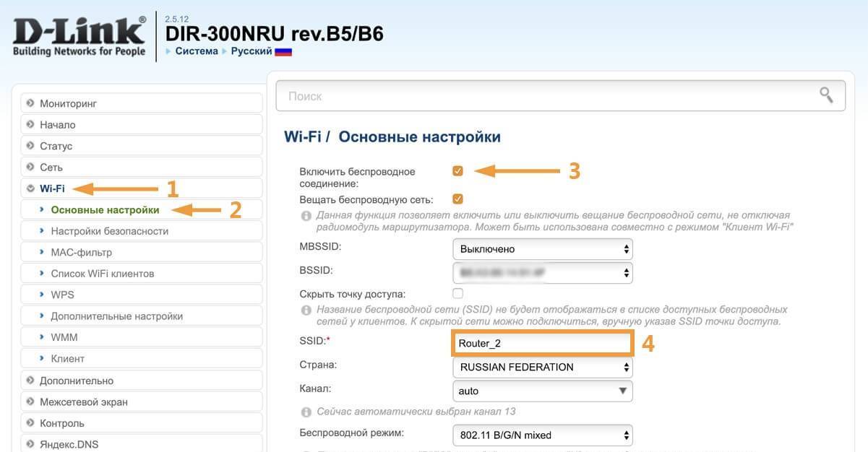
Task: Click the Система link in header
Action: (196, 51)
